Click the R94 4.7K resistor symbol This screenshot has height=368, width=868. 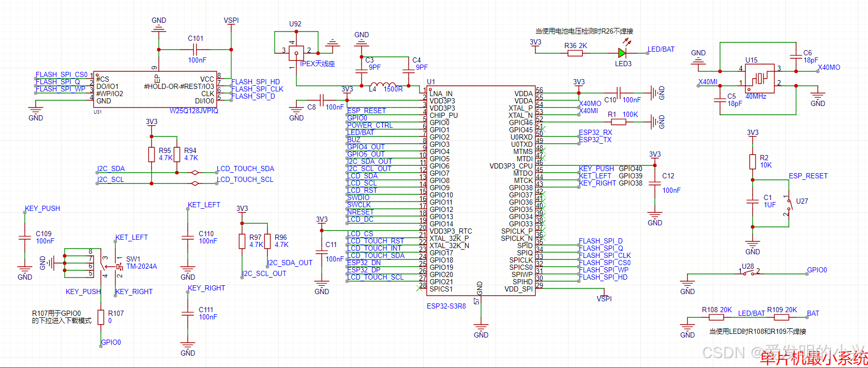(177, 154)
